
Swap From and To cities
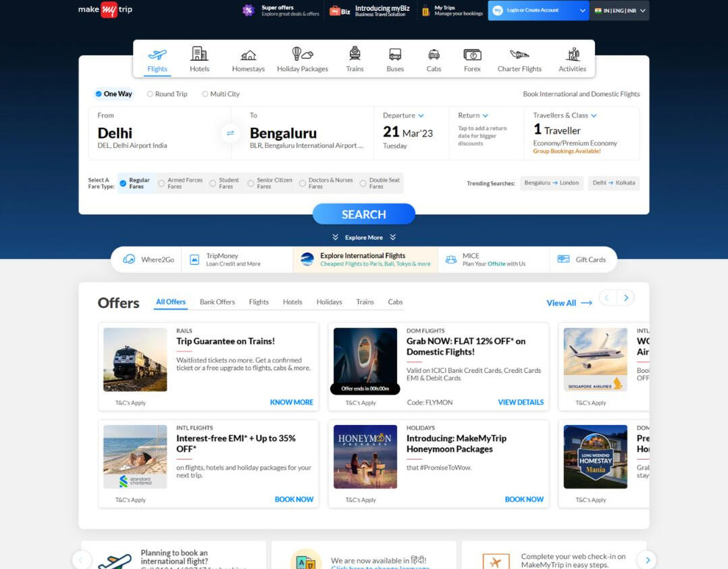coord(230,133)
